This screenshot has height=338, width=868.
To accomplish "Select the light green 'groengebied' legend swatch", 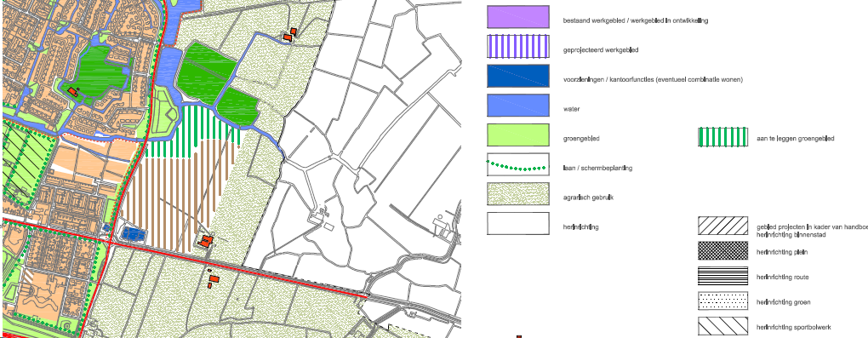I will point(518,135).
